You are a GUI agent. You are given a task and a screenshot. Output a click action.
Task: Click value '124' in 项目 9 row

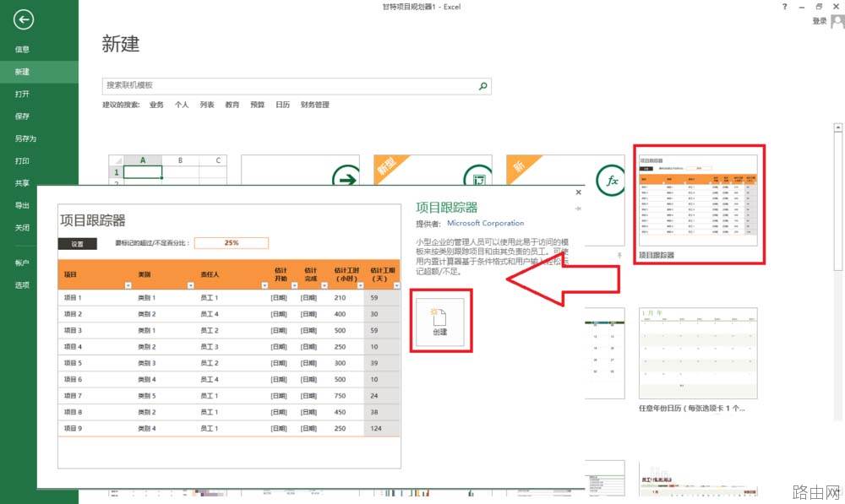tap(376, 429)
